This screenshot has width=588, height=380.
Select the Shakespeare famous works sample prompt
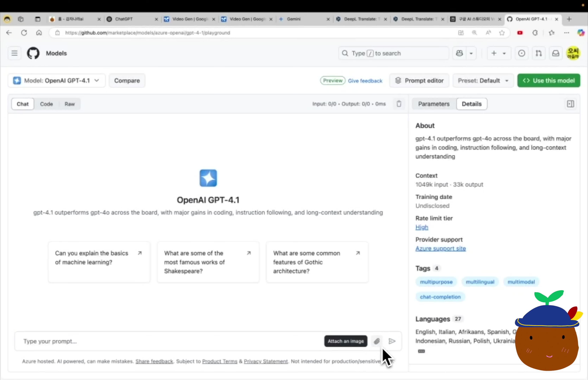(208, 262)
